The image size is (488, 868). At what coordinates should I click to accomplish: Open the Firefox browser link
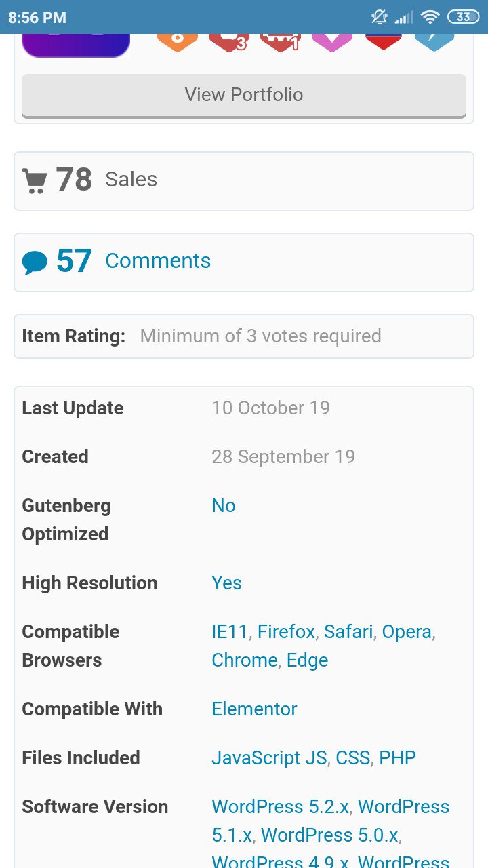286,632
